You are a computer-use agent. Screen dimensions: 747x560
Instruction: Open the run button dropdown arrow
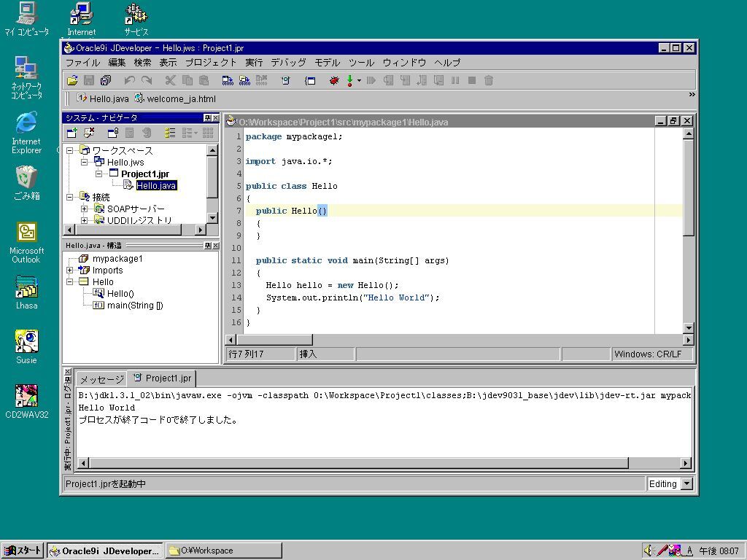coord(359,80)
